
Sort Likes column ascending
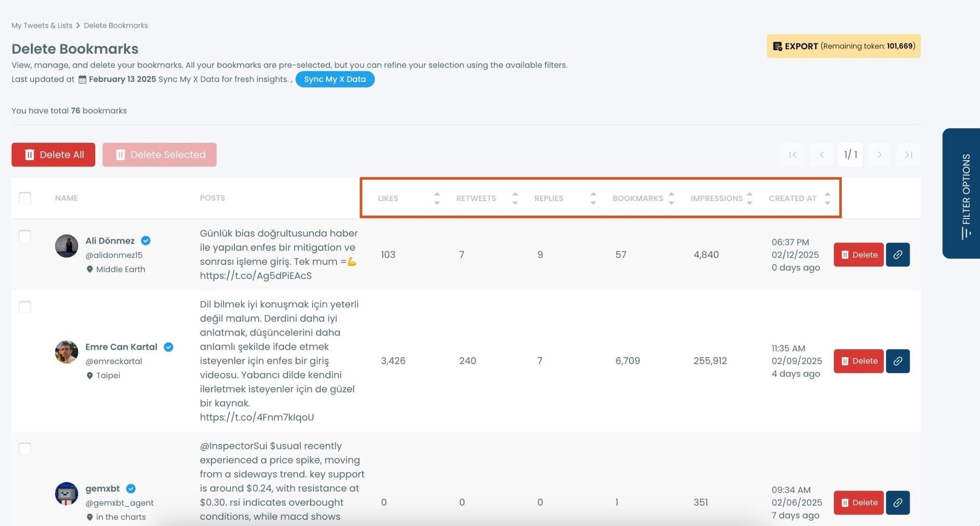(x=437, y=194)
